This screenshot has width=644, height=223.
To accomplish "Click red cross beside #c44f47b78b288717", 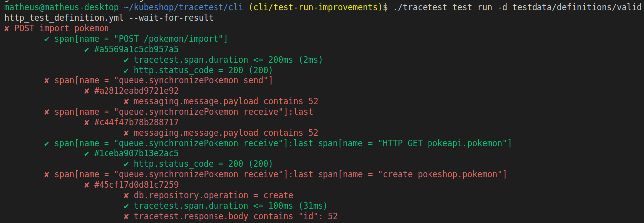I will pyautogui.click(x=87, y=122).
